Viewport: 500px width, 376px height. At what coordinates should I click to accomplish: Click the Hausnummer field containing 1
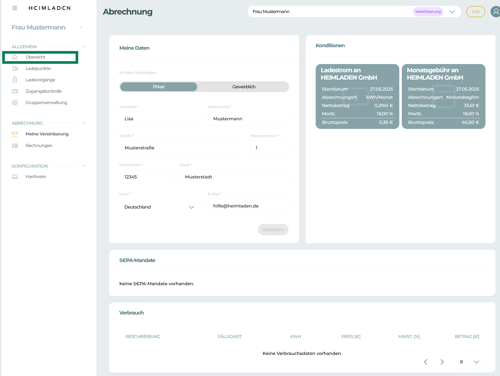(270, 148)
